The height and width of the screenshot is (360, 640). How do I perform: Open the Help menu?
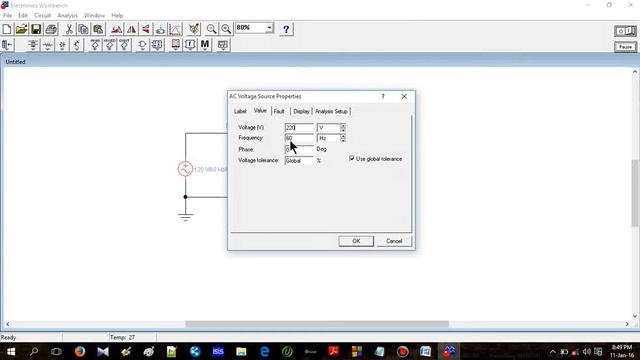[x=117, y=16]
